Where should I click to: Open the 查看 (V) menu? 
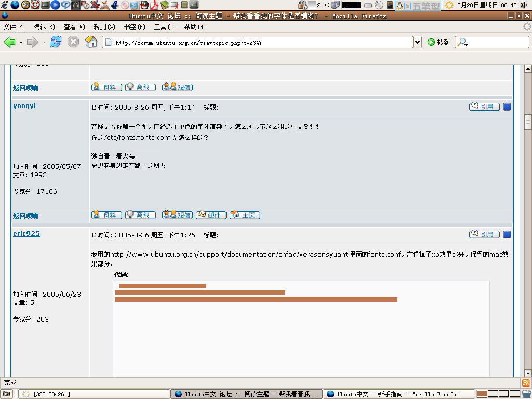pyautogui.click(x=74, y=27)
